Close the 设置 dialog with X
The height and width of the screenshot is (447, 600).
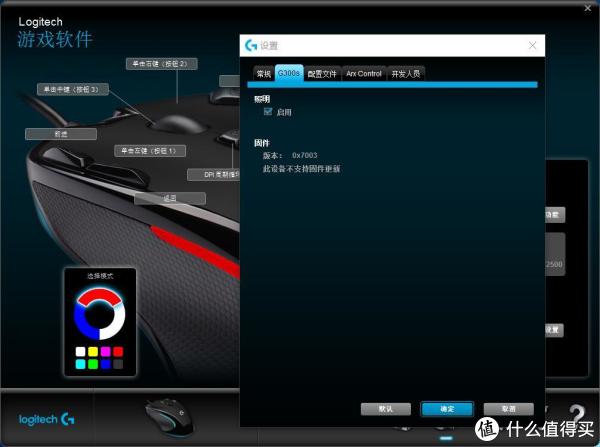pos(532,46)
